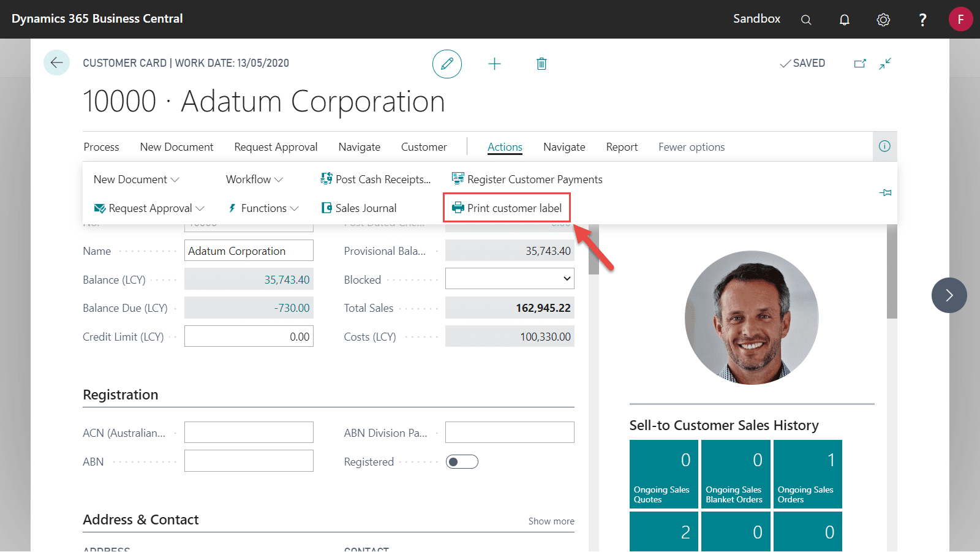Screen dimensions: 980x552
Task: Click the Registration section header
Action: point(121,395)
